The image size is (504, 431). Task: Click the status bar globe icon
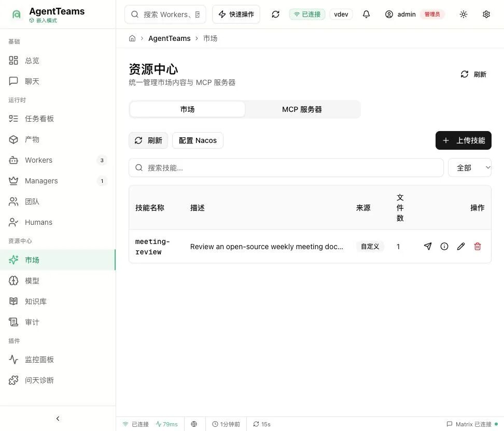coord(194,424)
